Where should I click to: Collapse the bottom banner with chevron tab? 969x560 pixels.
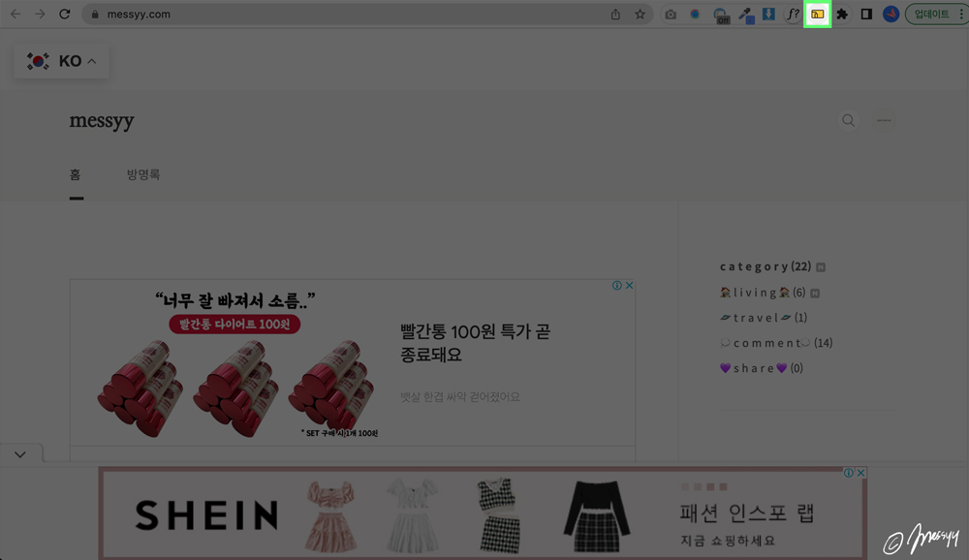(20, 454)
